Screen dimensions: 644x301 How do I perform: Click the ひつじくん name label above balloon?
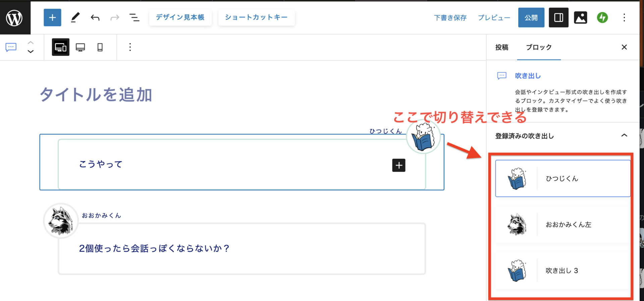coord(386,131)
